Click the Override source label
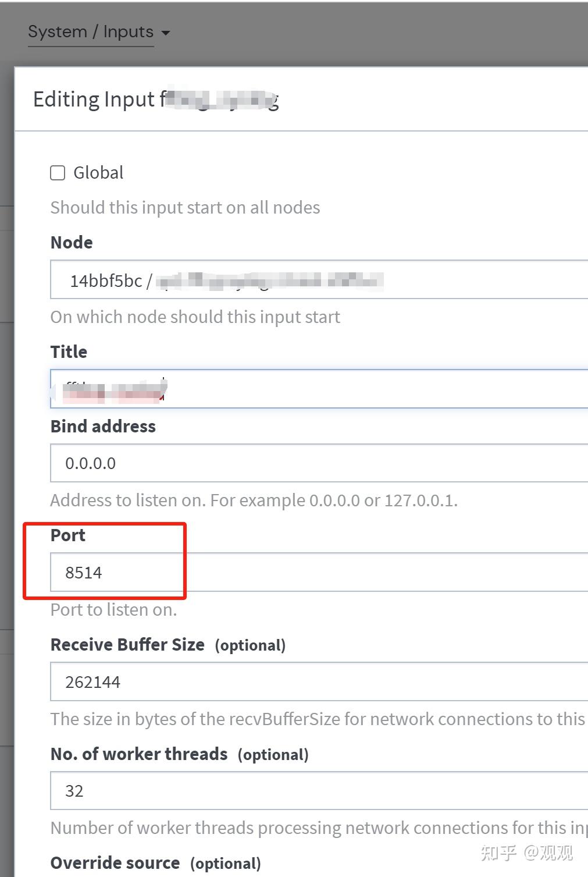 point(115,863)
